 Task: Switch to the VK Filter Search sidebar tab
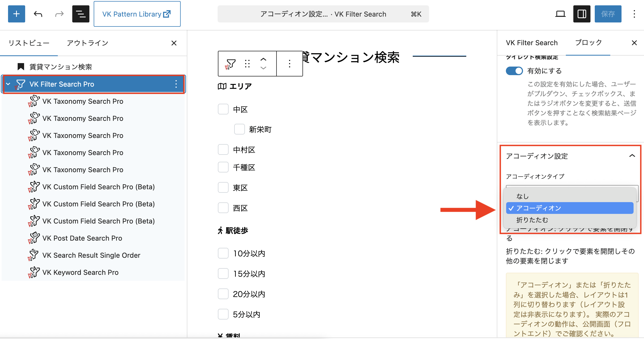tap(532, 43)
